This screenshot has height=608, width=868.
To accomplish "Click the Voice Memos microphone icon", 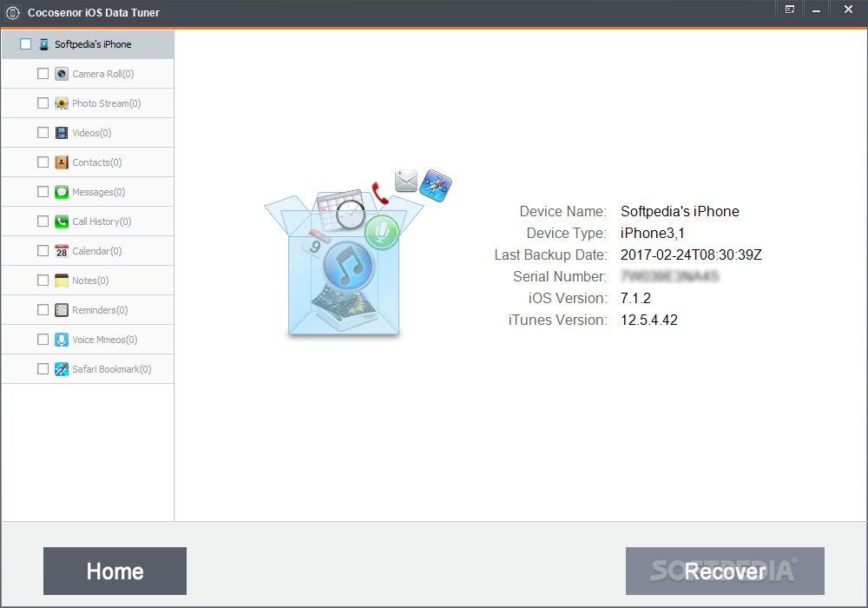I will pos(62,340).
